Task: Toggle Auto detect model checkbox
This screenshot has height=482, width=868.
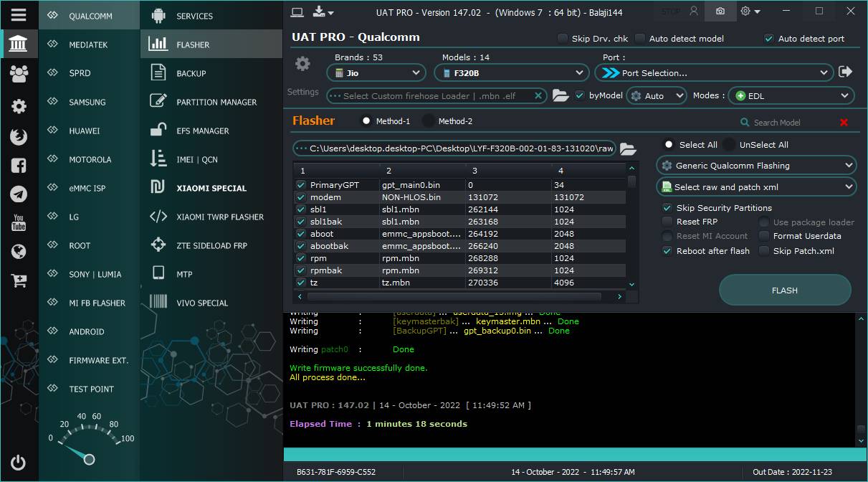Action: (640, 39)
